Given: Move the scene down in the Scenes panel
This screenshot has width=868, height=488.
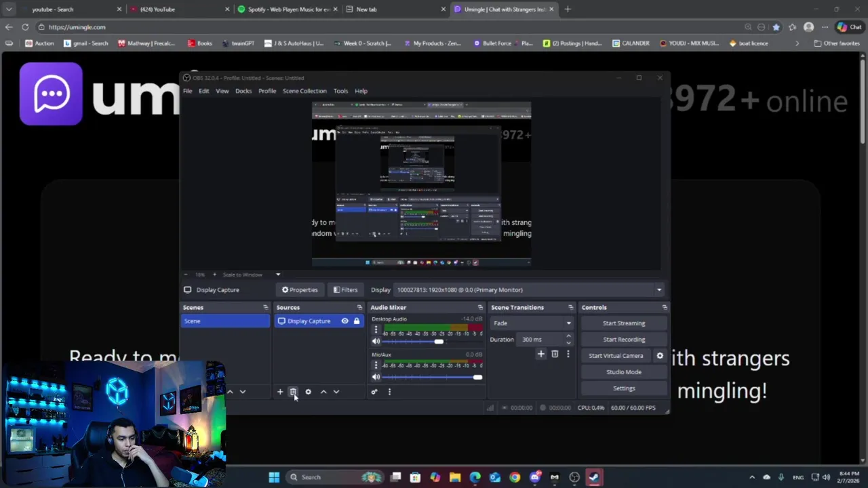Looking at the screenshot, I should coord(242,392).
